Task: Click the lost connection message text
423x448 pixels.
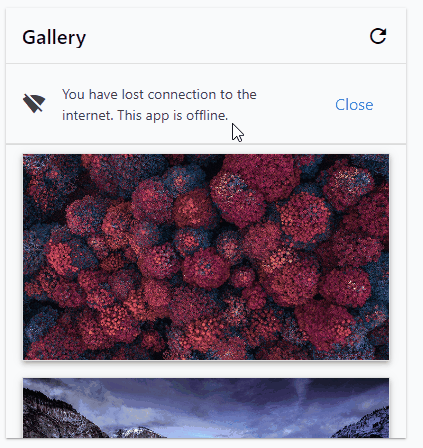Action: [159, 105]
